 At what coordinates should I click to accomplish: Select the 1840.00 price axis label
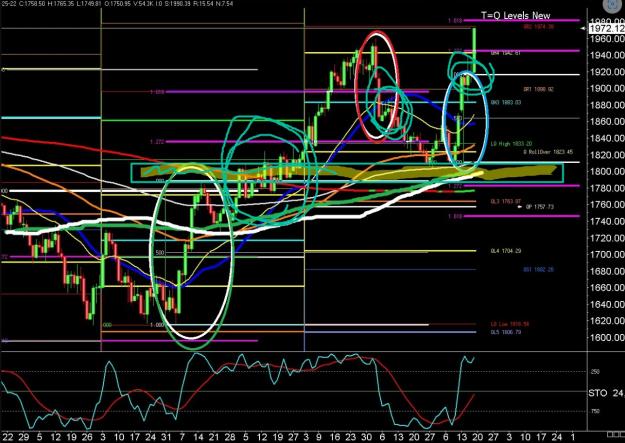pyautogui.click(x=607, y=138)
